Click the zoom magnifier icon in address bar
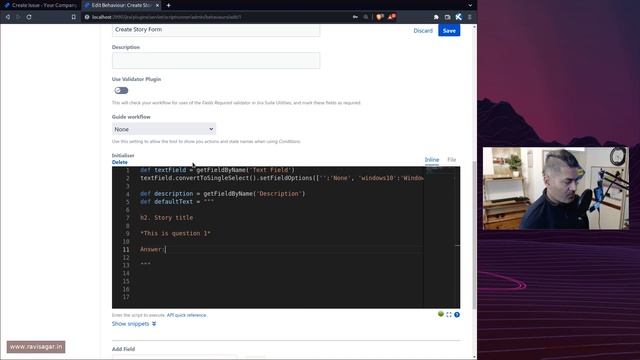Screen dimensions: 640x360 (x=366, y=17)
